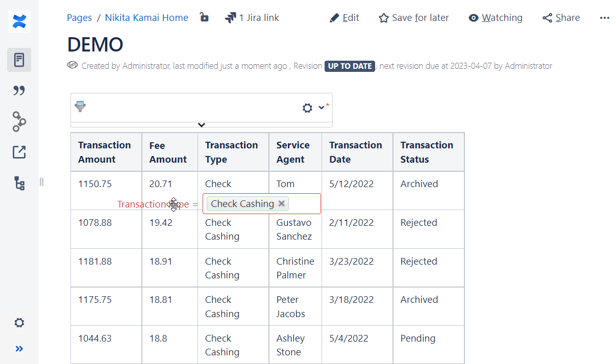Open the page tree icon in the sidebar
Screen dimensions: 616x364
click(19, 183)
